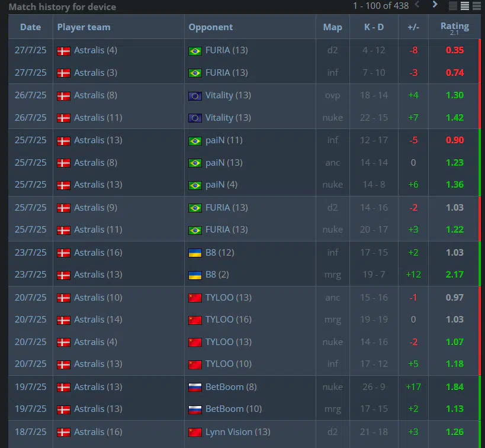Select the 'ovp' map cell
This screenshot has height=448, width=485.
click(332, 95)
